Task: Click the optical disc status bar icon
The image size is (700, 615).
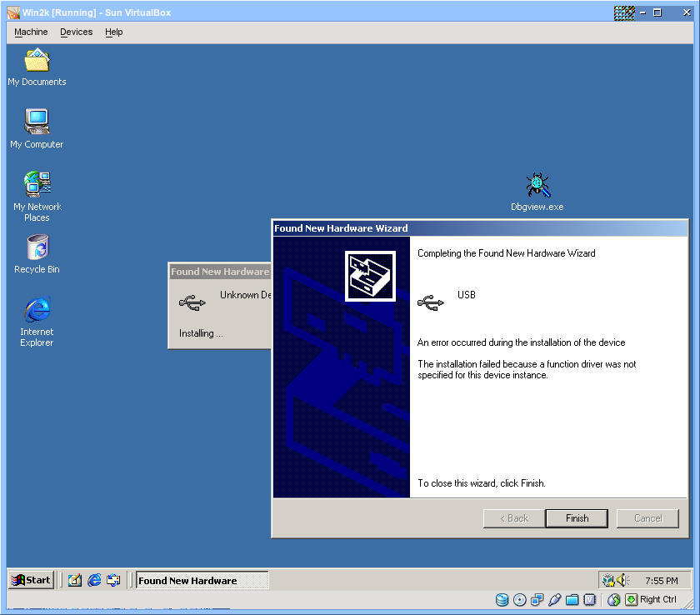Action: [520, 600]
